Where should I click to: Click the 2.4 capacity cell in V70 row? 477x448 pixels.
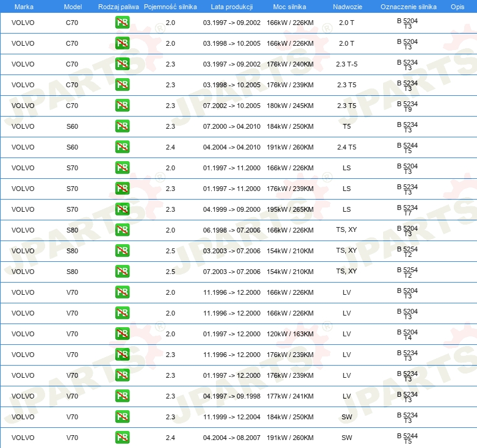170,438
